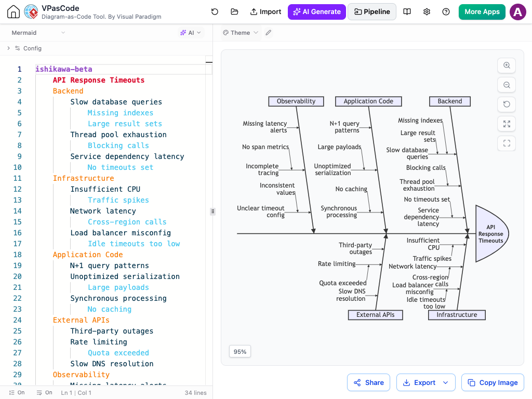Open the AI assistant dropdown
Screen dimensions: 532x399
coord(191,33)
